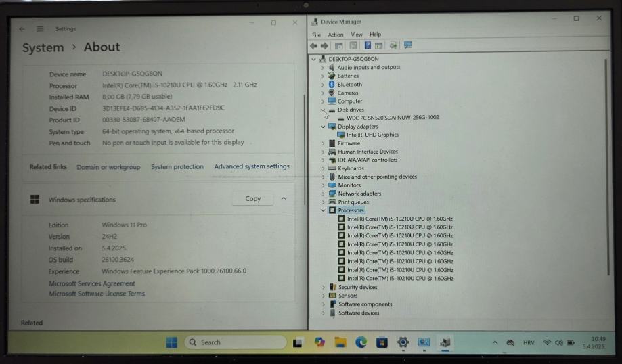Click the blue Help question-mark toolbar icon

click(368, 45)
